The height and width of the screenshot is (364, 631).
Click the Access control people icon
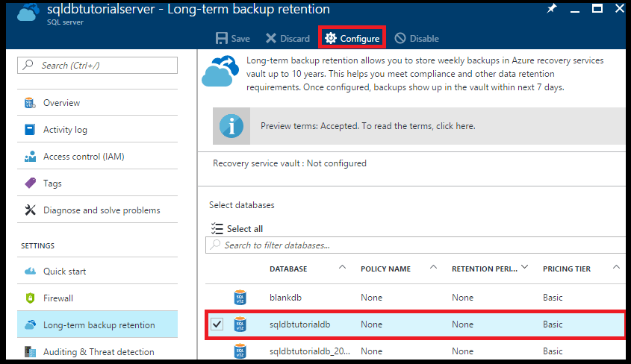pos(30,157)
